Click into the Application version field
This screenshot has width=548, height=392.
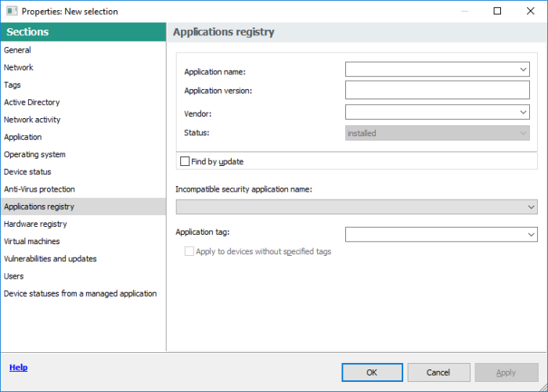tap(437, 91)
